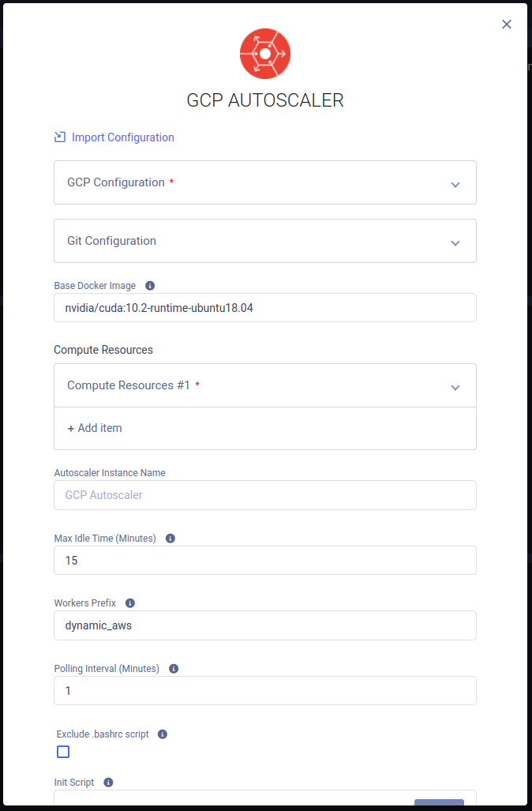This screenshot has width=532, height=811.
Task: Click the Max Idle Time field
Action: coord(265,561)
